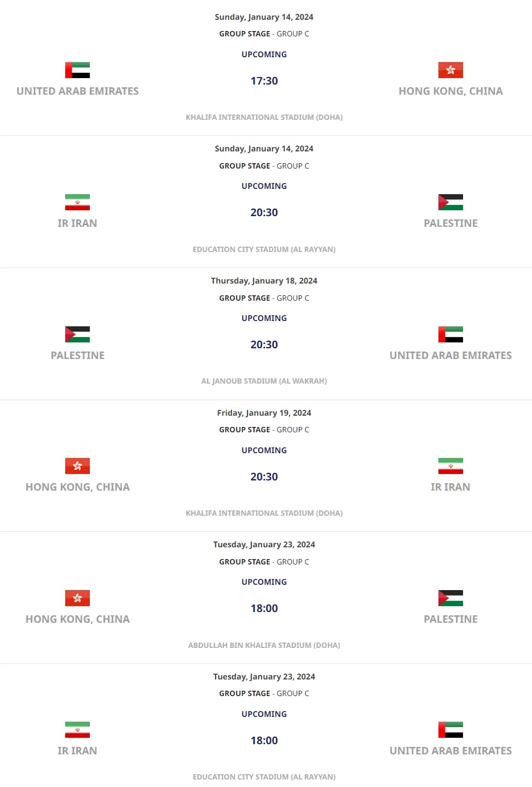Click the 18:00 time of Hong Kong vs Palestine
This screenshot has width=532, height=787.
pos(264,608)
